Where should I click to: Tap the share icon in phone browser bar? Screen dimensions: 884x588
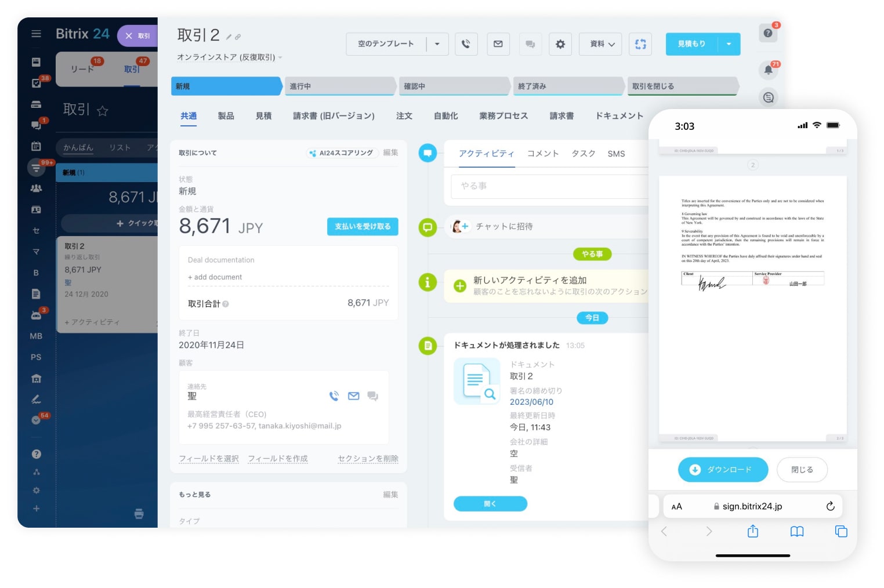(753, 531)
